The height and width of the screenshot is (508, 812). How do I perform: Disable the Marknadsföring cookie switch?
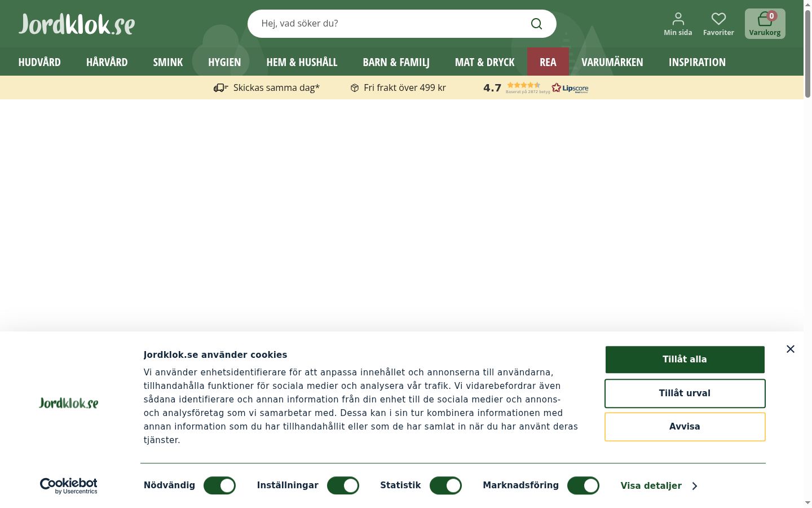[x=583, y=485]
